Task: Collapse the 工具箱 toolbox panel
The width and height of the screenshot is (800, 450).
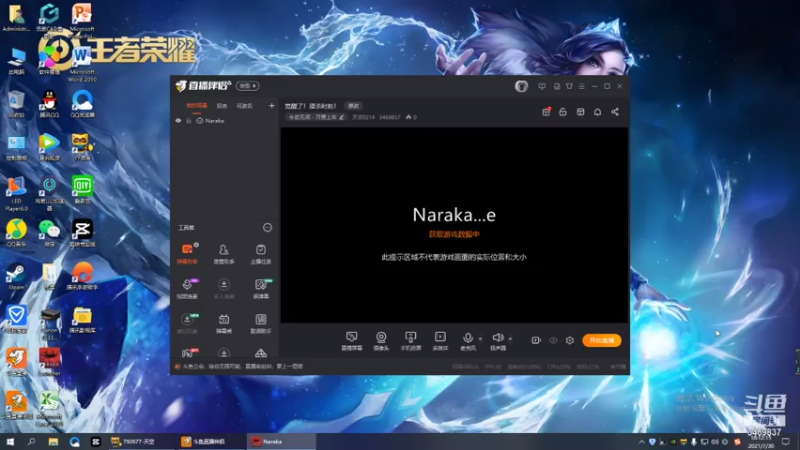Action: pyautogui.click(x=267, y=228)
